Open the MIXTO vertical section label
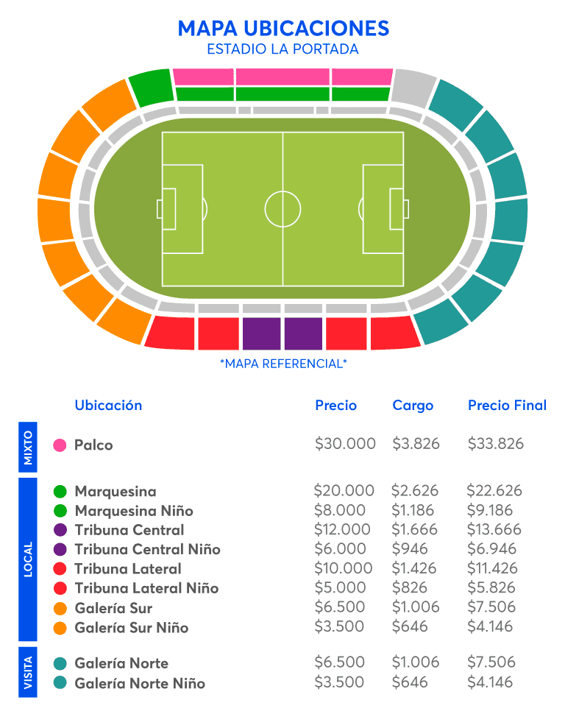Image resolution: width=565 pixels, height=728 pixels. coord(28,447)
